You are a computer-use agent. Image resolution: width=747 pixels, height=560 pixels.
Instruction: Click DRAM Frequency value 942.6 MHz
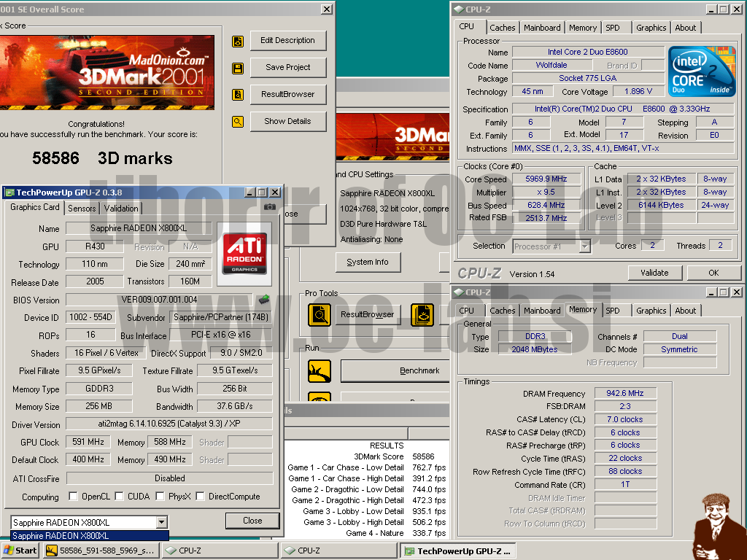click(625, 393)
